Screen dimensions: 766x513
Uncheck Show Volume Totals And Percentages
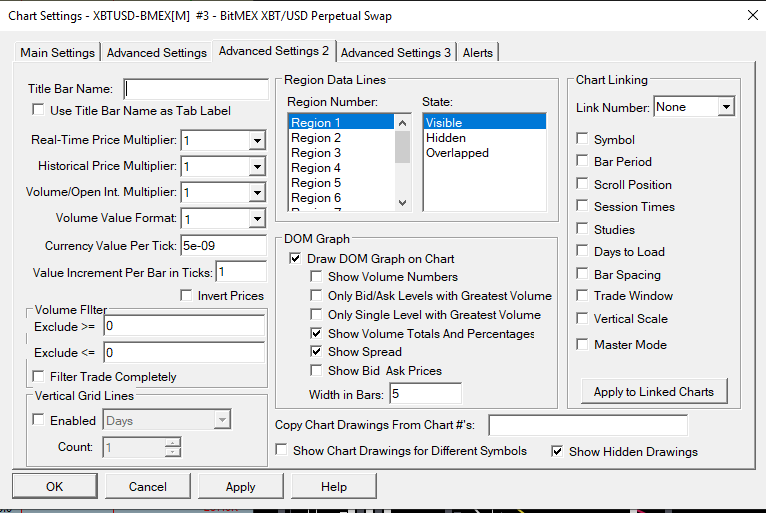point(316,333)
